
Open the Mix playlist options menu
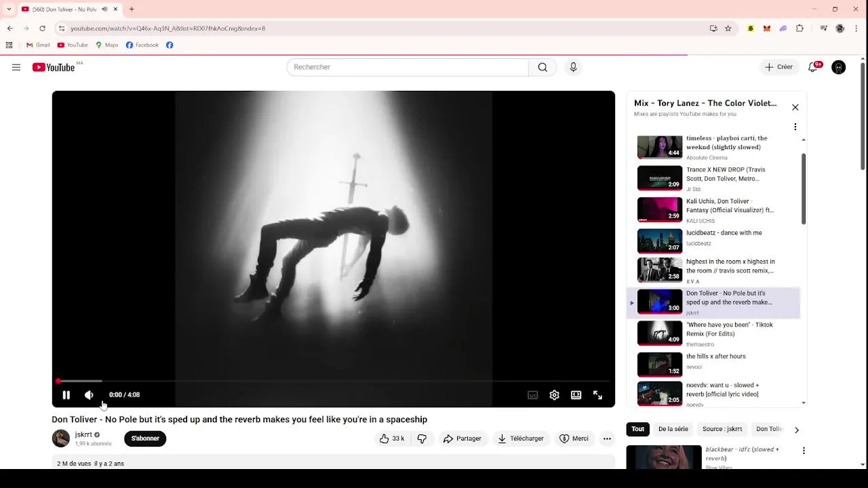tap(795, 127)
